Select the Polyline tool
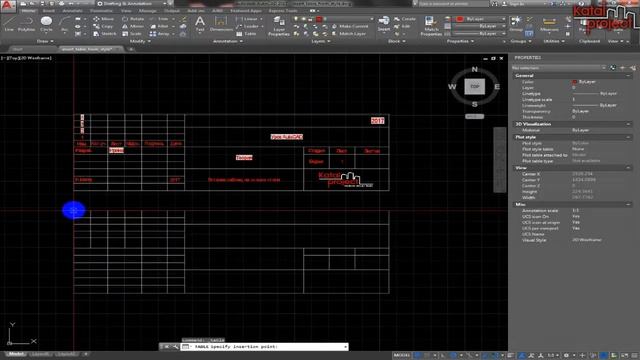Image resolution: width=640 pixels, height=360 pixels. point(26,23)
